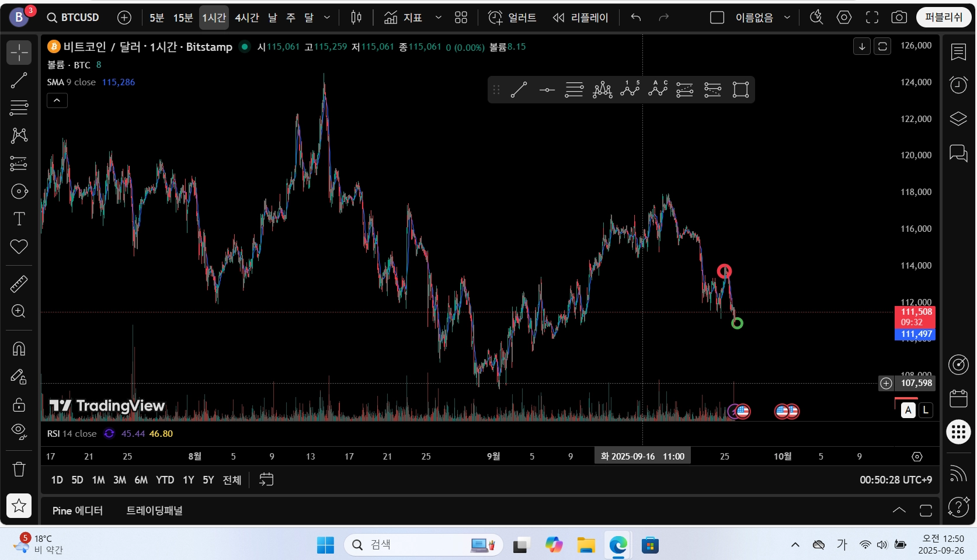Open the watchlist panel icon
Viewport: 977px width, 560px height.
[x=958, y=52]
